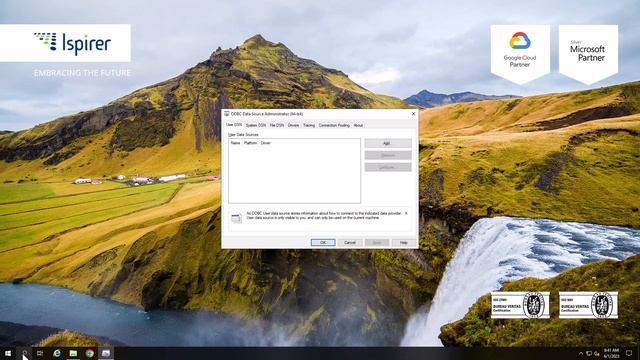Select the User DSN tab

234,125
